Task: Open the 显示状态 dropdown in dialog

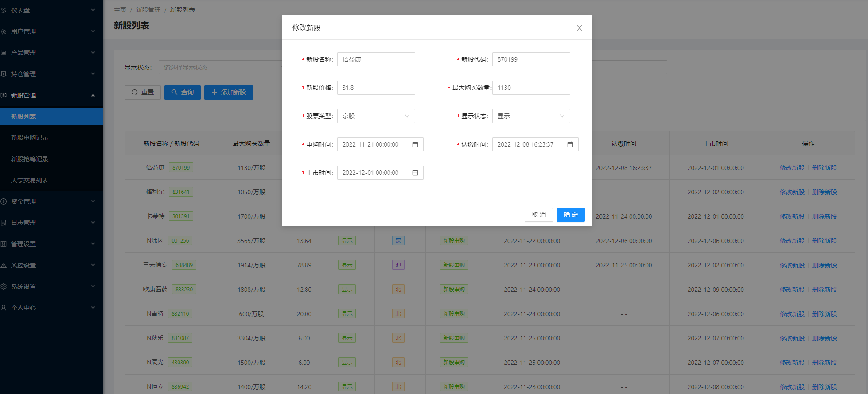Action: tap(531, 116)
